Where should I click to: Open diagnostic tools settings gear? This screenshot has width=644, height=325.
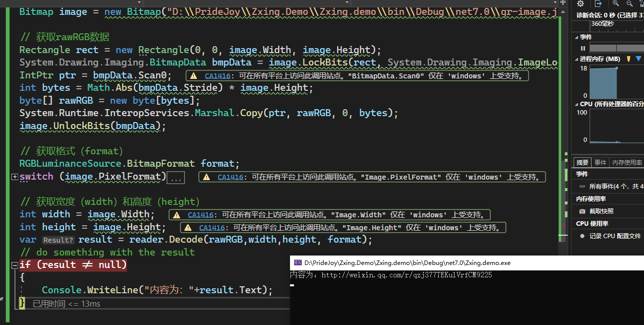(581, 3)
